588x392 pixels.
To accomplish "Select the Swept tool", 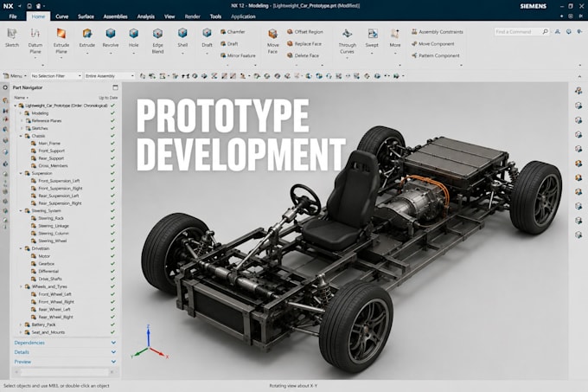I will tap(372, 38).
